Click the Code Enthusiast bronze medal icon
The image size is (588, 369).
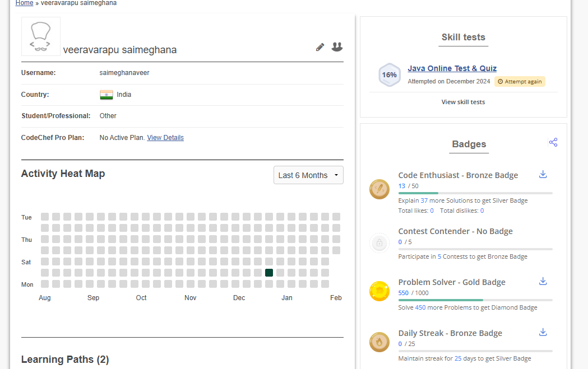pyautogui.click(x=379, y=189)
